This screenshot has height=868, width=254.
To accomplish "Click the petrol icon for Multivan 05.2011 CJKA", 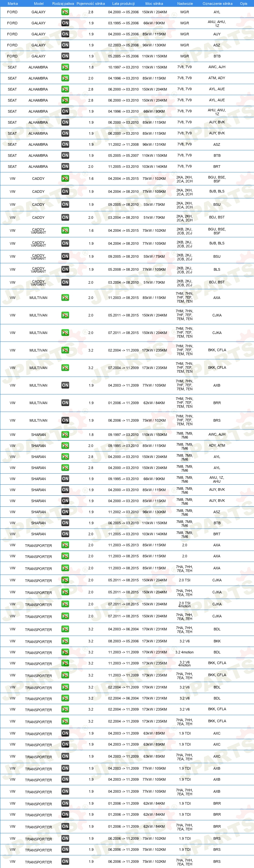I will [x=65, y=315].
